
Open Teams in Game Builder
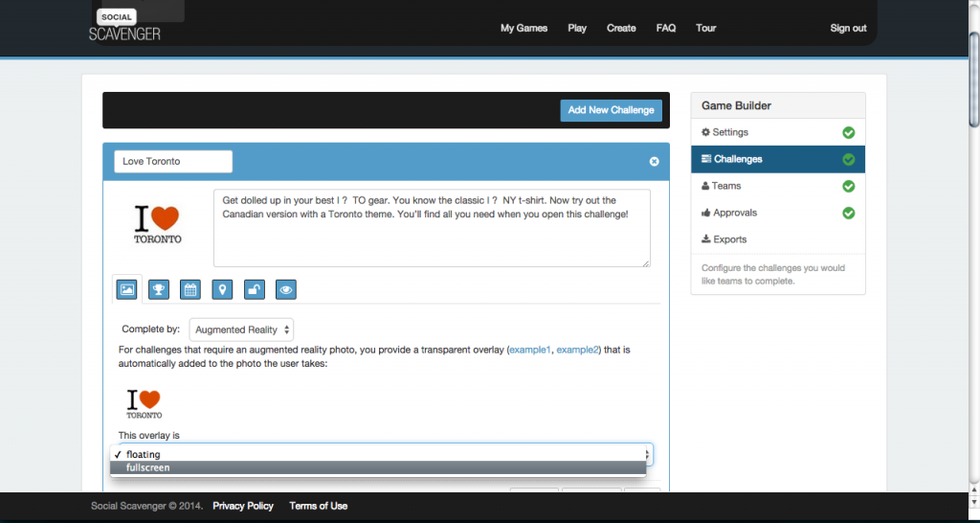pos(778,187)
